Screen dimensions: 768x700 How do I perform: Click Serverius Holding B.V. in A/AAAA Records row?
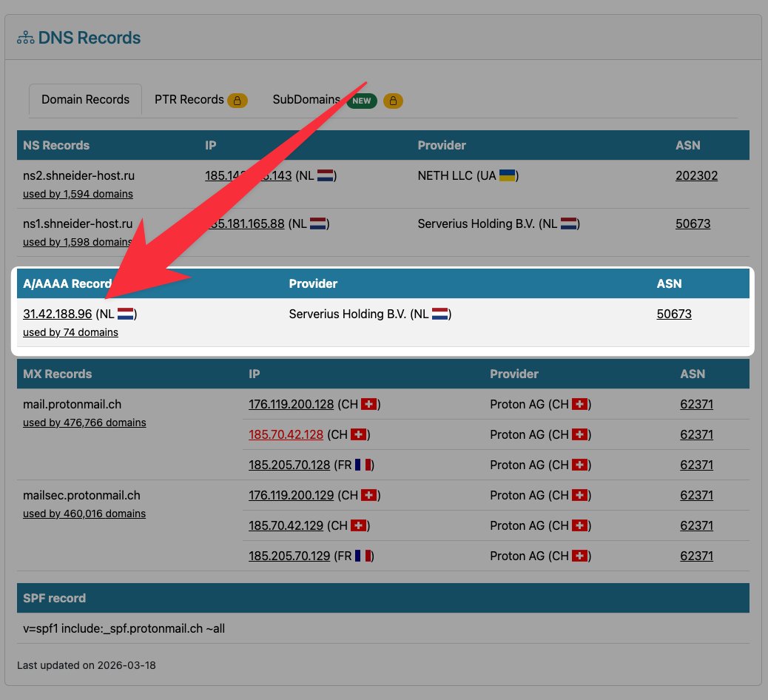pyautogui.click(x=347, y=314)
